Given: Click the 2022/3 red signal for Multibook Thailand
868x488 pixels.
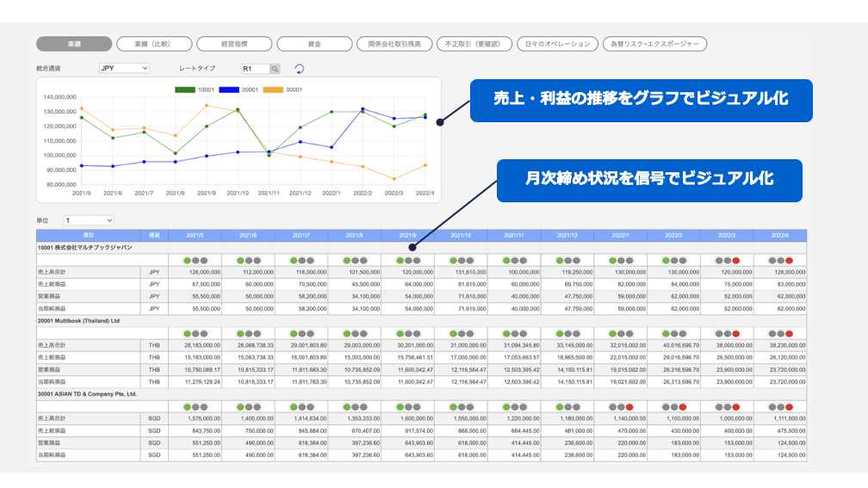Looking at the screenshot, I should pos(735,333).
